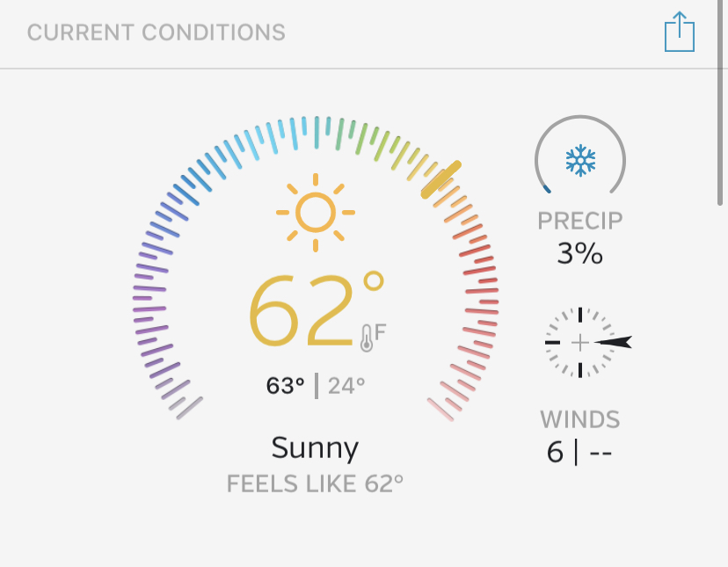
Task: Click the sun weather icon
Action: click(x=316, y=213)
